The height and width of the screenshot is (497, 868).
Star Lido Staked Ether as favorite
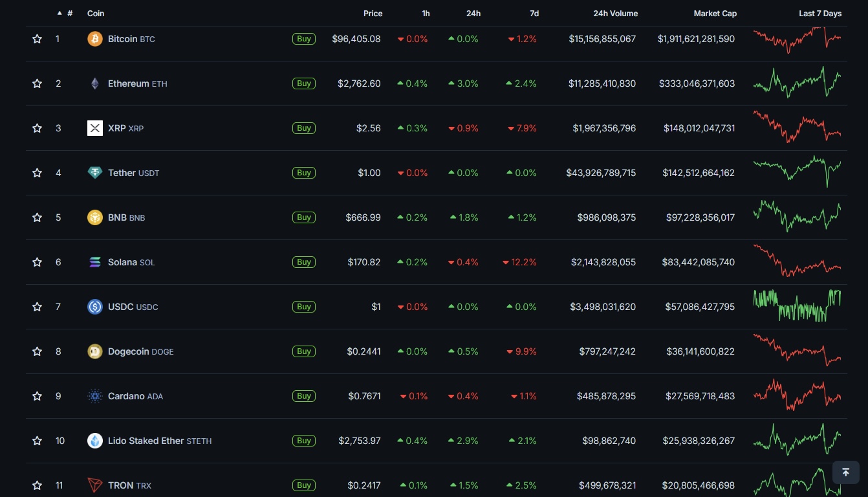[x=38, y=441]
